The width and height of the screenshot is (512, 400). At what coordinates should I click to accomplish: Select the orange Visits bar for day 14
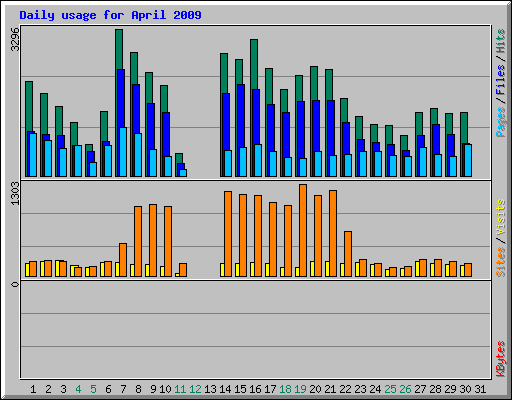point(228,234)
